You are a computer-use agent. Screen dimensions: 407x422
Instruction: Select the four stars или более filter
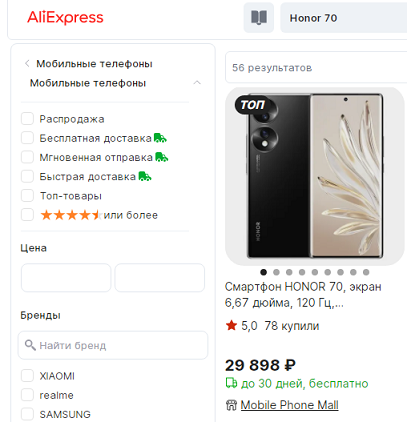tap(27, 215)
